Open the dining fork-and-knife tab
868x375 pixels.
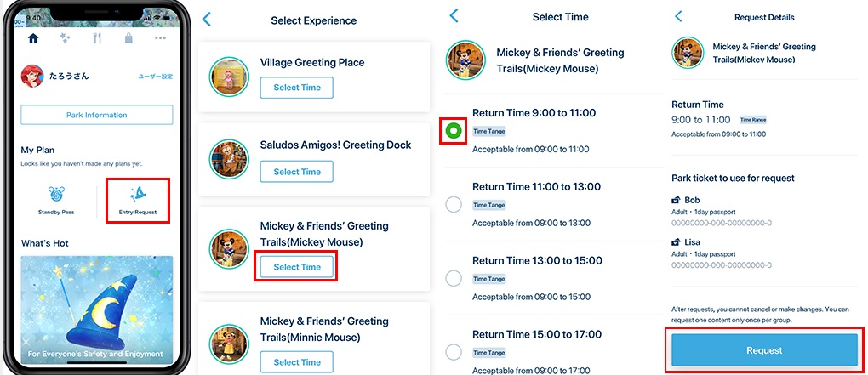(x=97, y=38)
